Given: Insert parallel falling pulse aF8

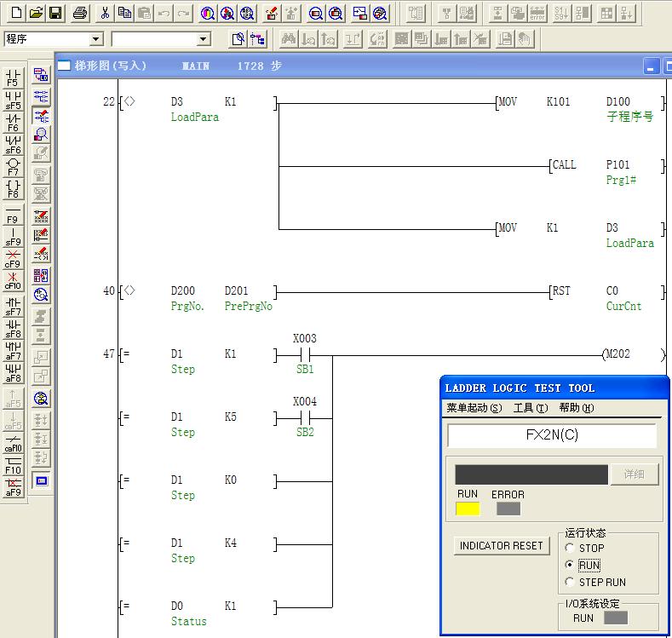Looking at the screenshot, I should 14,374.
